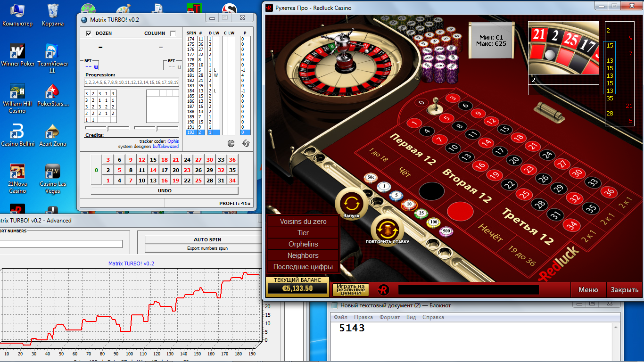This screenshot has width=644, height=362.
Task: Open the buffalowizard system designer link
Action: pyautogui.click(x=165, y=147)
